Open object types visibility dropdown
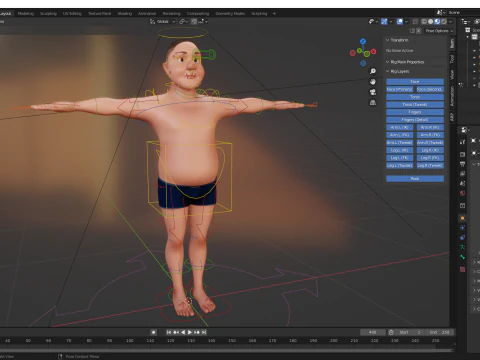The image size is (480, 360). pos(373,21)
